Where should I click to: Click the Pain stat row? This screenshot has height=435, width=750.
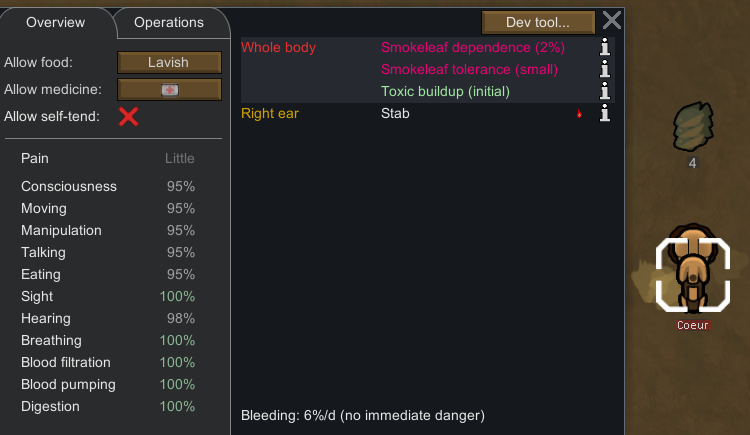(x=108, y=158)
